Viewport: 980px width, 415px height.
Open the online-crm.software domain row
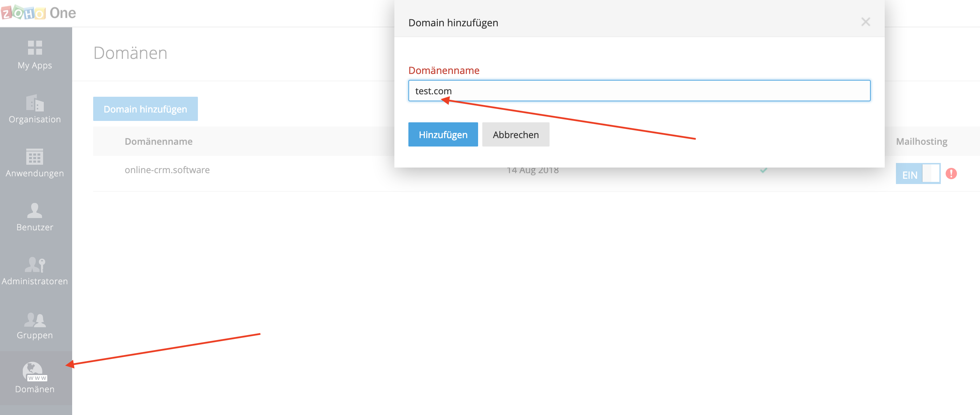[x=167, y=170]
